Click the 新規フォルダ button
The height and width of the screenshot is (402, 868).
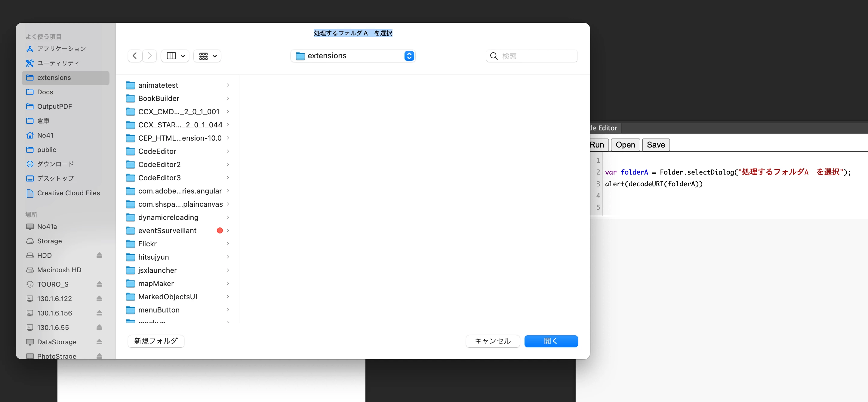click(x=156, y=341)
